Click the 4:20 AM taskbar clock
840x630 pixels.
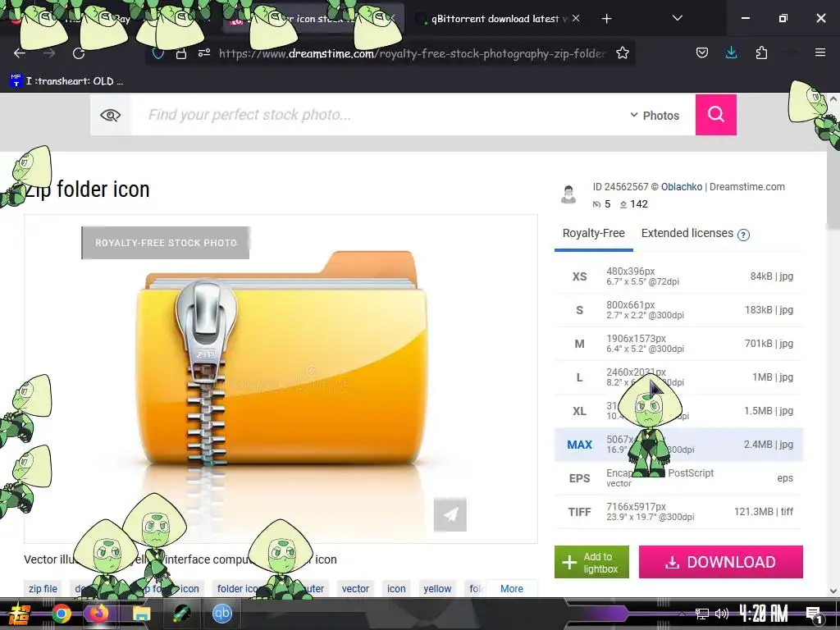[x=764, y=614]
